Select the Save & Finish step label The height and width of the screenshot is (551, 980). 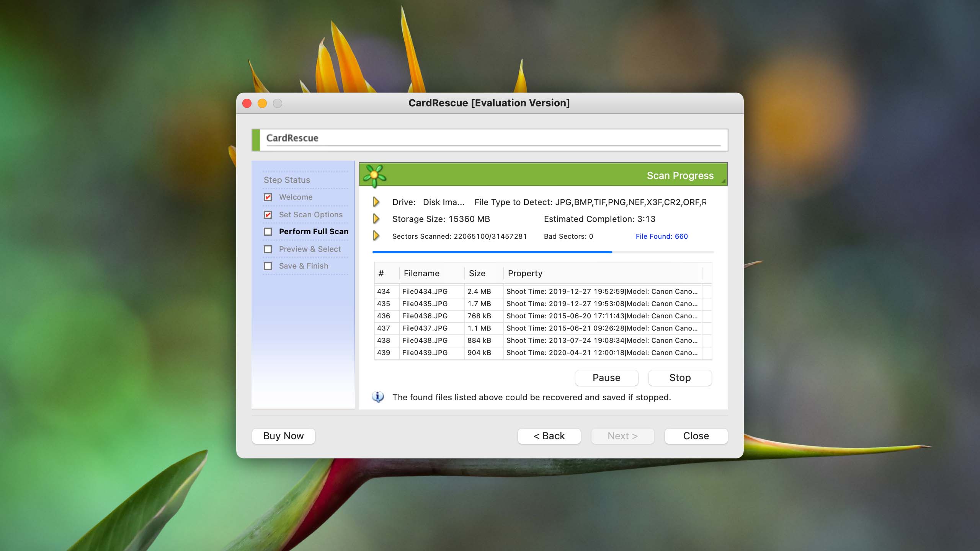[x=303, y=266]
